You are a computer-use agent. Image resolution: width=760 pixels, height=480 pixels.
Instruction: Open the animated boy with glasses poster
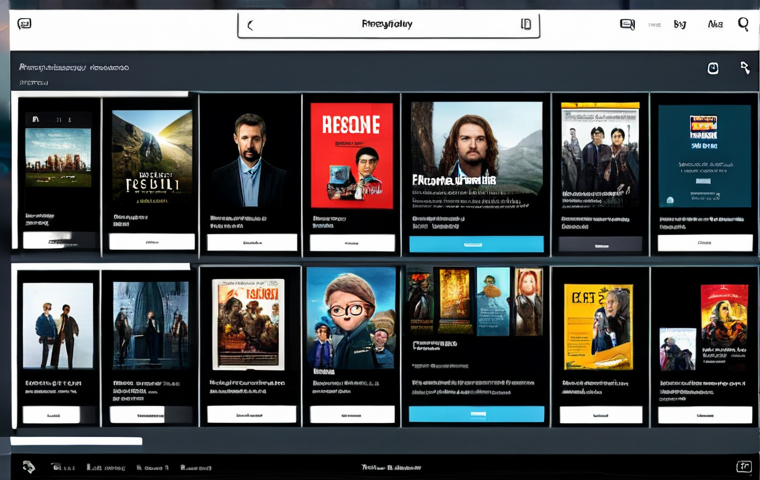[x=351, y=318]
